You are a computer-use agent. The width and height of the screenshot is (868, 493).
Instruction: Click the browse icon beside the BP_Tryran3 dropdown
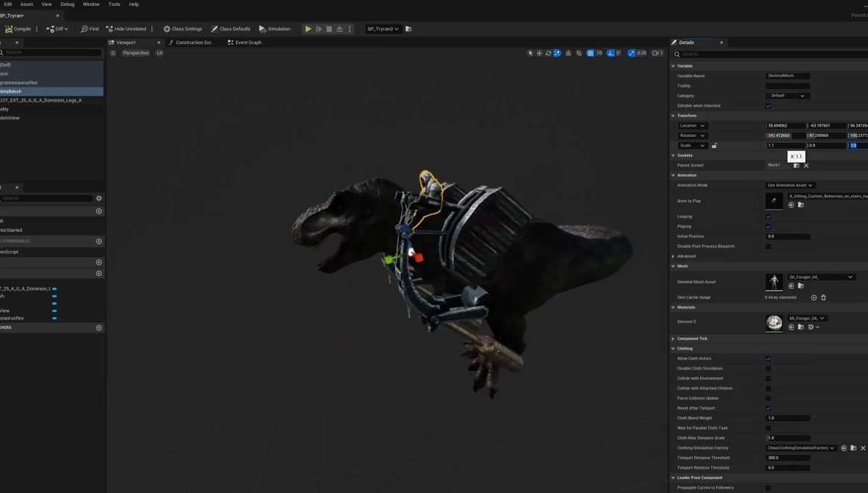click(408, 29)
